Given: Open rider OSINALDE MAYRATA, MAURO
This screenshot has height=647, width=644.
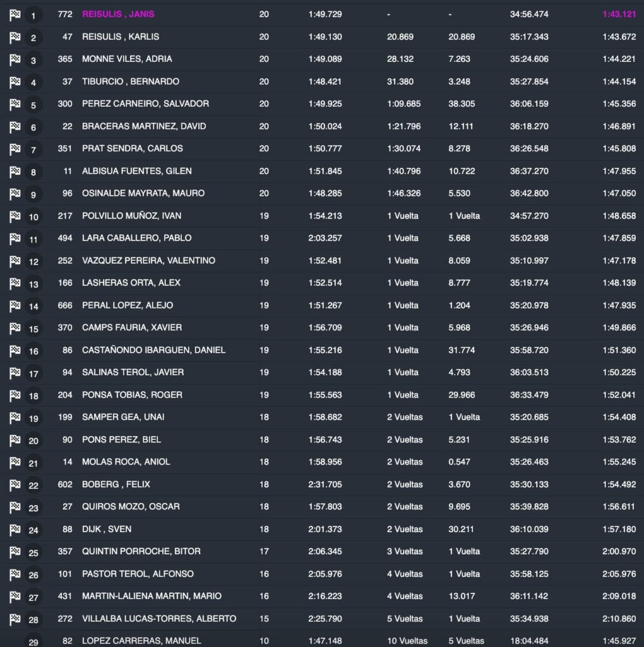Looking at the screenshot, I should click(x=143, y=193).
